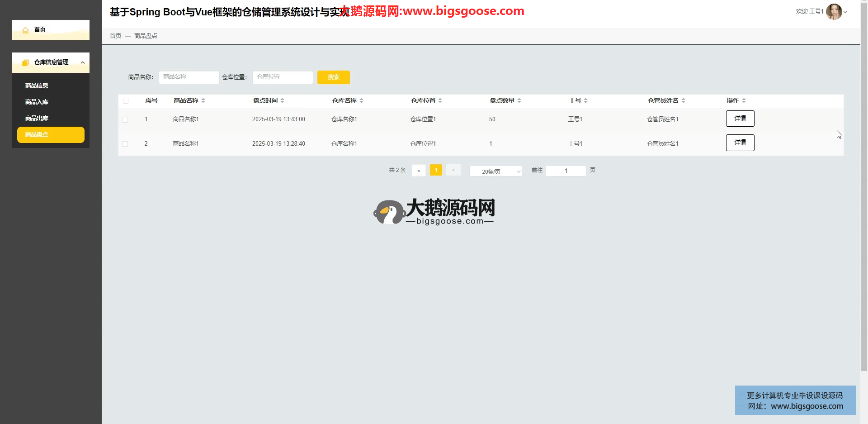Click the 仓库位置 column sort arrows

tap(440, 100)
